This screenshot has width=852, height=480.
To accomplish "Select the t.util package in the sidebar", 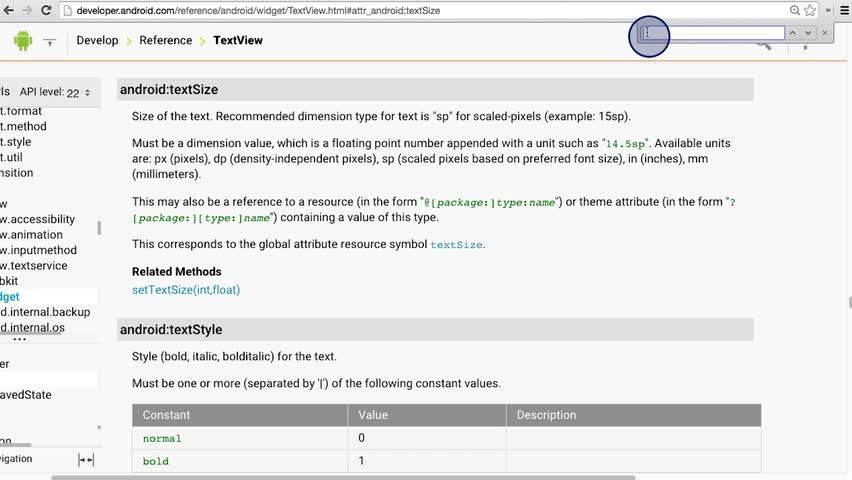I will (11, 158).
